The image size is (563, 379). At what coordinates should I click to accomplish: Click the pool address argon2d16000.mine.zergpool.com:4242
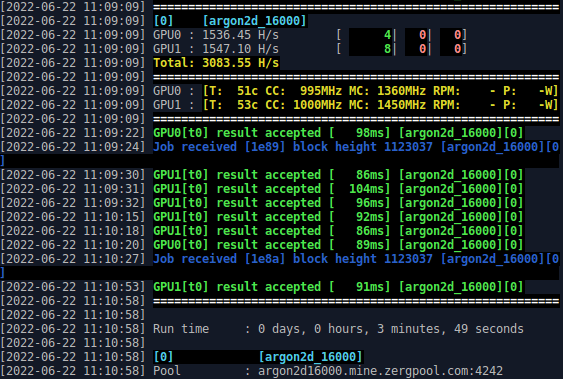(380, 371)
